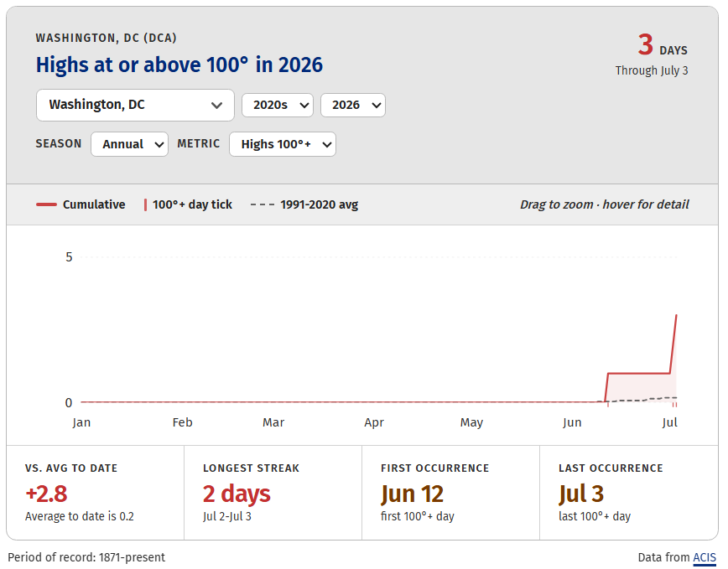Click the 'Apr' x-axis label
728x569 pixels.
(x=374, y=422)
